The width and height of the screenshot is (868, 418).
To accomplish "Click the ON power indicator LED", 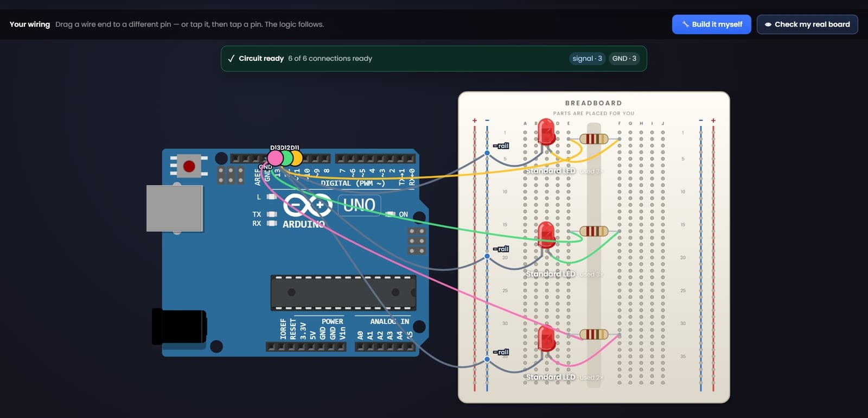I will pyautogui.click(x=391, y=214).
